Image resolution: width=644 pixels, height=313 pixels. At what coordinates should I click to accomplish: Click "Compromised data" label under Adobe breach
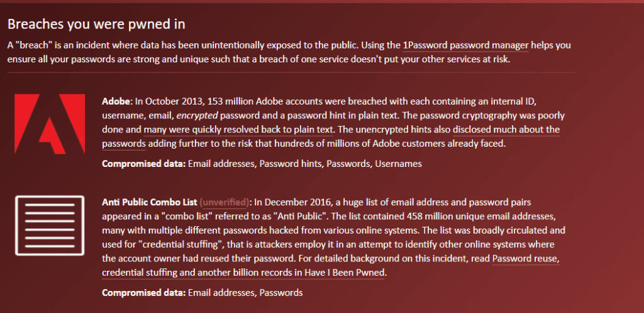(x=144, y=164)
